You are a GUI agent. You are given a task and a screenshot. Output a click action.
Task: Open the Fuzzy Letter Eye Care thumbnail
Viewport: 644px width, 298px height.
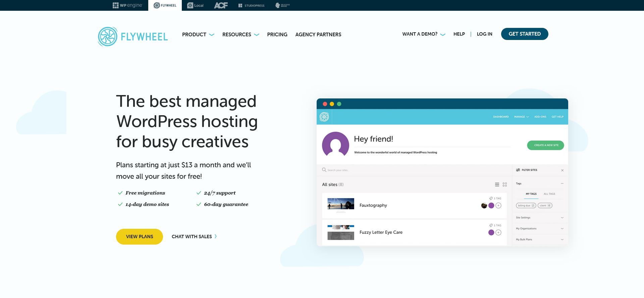point(340,232)
